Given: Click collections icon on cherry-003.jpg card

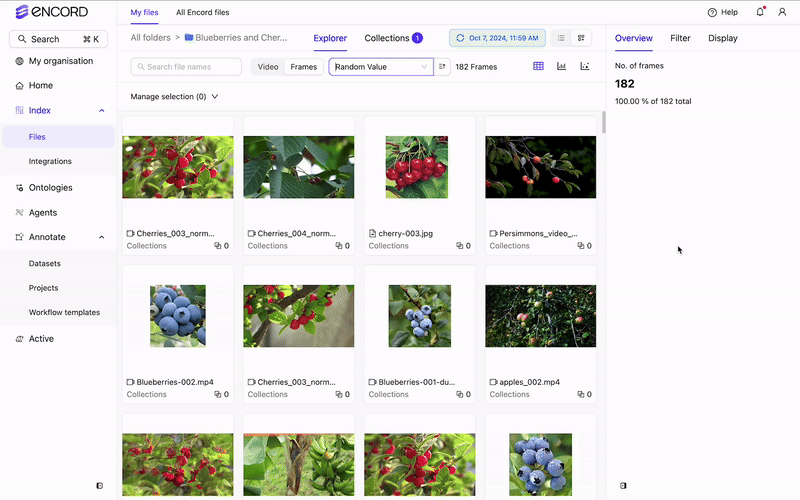Looking at the screenshot, I should click(460, 245).
